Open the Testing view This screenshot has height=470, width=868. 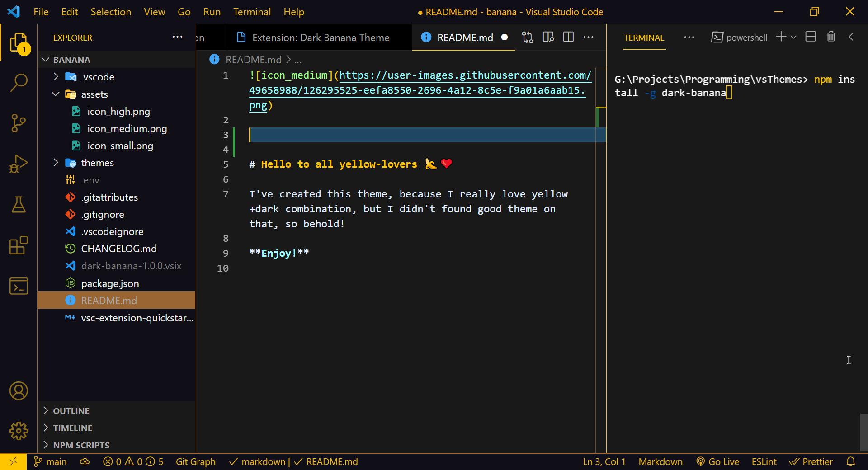pos(18,205)
